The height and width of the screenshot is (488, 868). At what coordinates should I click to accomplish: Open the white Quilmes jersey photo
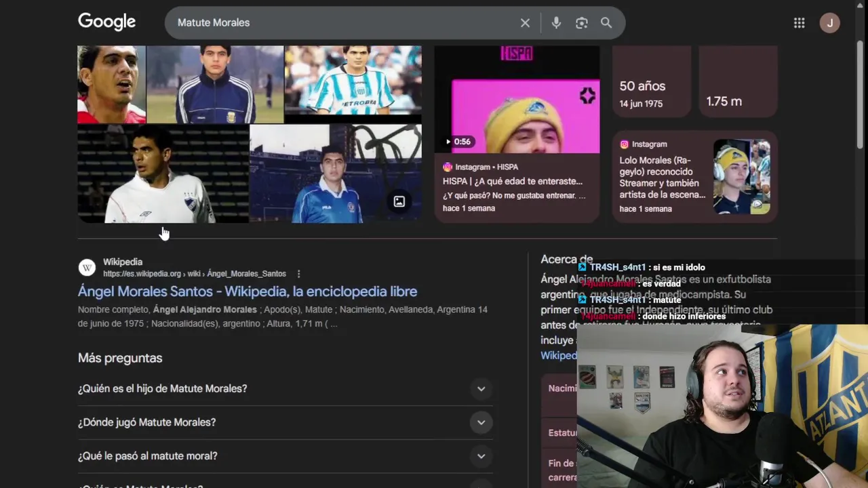click(x=163, y=174)
